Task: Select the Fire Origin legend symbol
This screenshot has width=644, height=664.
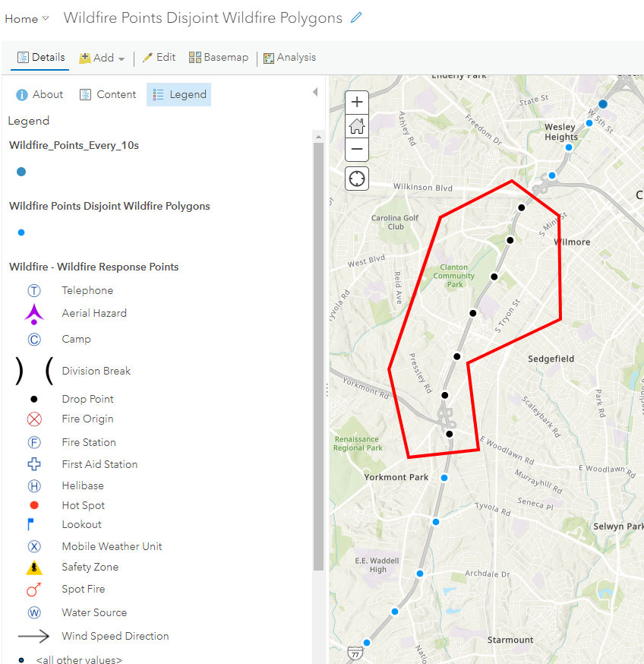Action: pyautogui.click(x=34, y=419)
